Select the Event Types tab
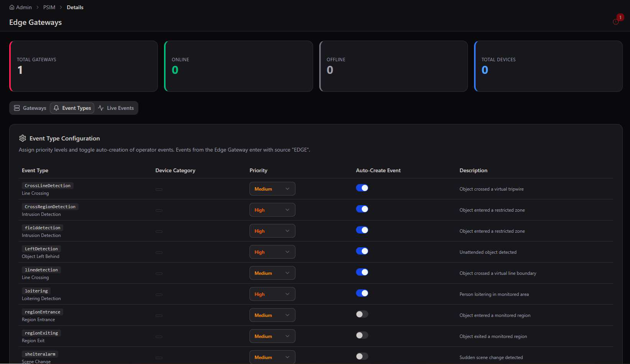Viewport: 630px width, 364px height. click(72, 108)
